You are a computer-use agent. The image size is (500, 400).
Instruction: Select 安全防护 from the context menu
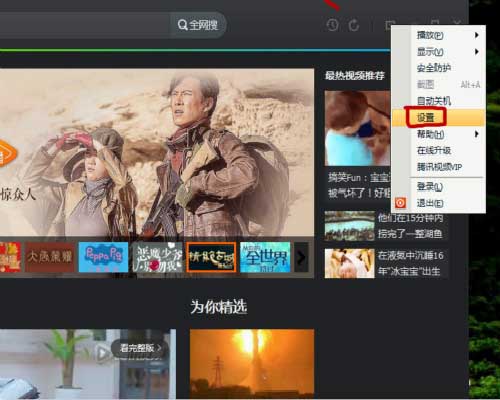pyautogui.click(x=439, y=68)
